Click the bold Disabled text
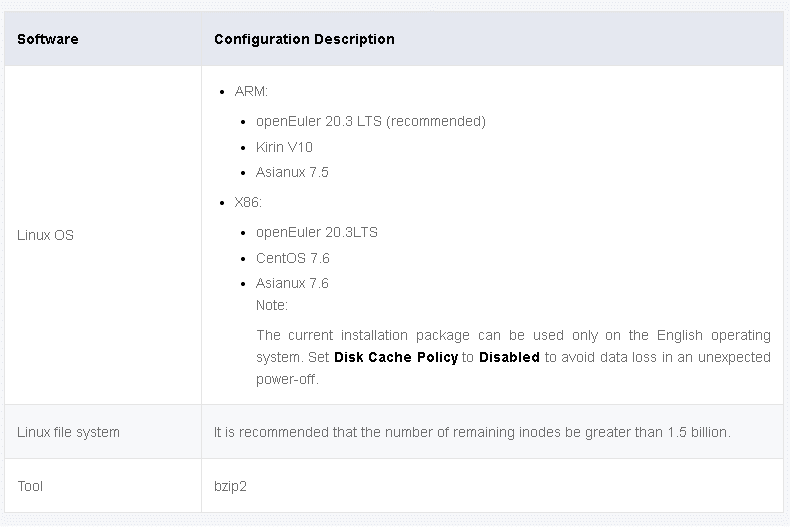This screenshot has height=527, width=790. (x=509, y=357)
